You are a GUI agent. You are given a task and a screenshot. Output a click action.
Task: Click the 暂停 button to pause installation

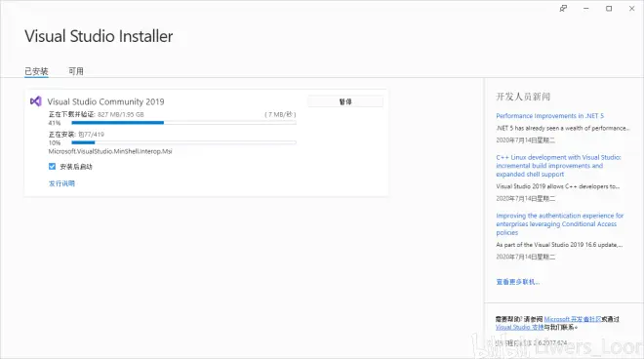click(345, 101)
